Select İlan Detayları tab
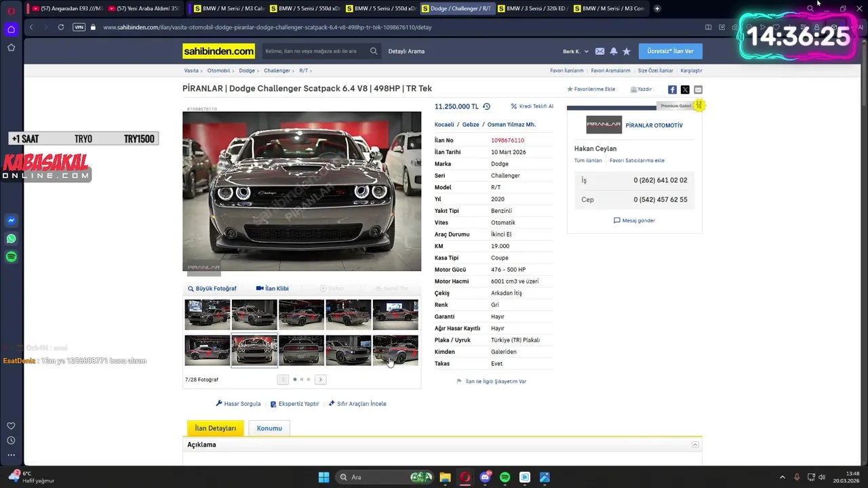This screenshot has width=868, height=488. point(215,428)
